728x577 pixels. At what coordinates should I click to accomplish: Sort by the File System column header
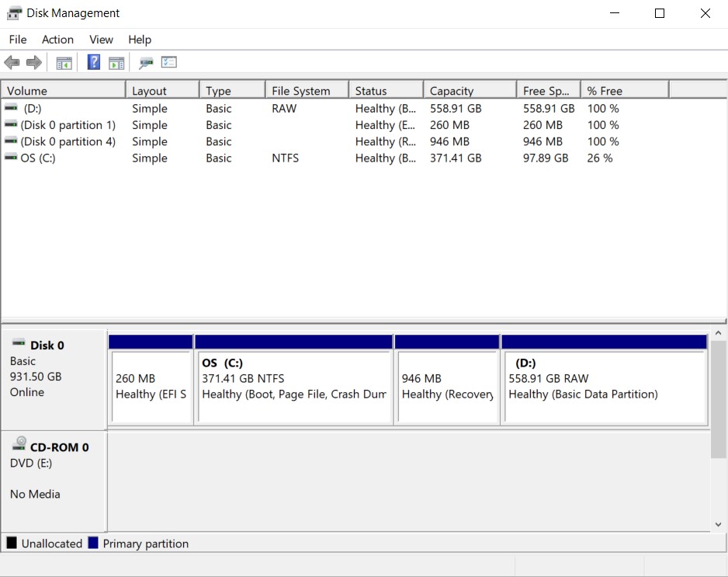(307, 90)
